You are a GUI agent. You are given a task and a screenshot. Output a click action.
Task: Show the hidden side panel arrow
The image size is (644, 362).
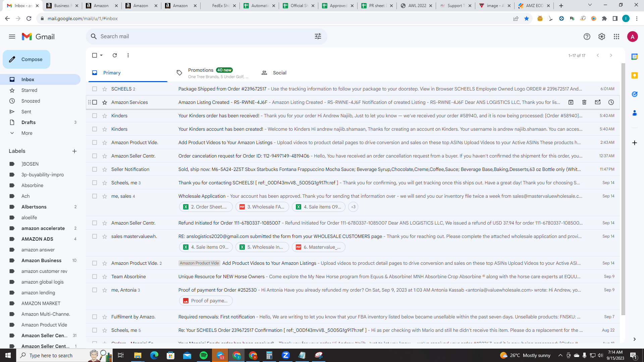pyautogui.click(x=635, y=339)
